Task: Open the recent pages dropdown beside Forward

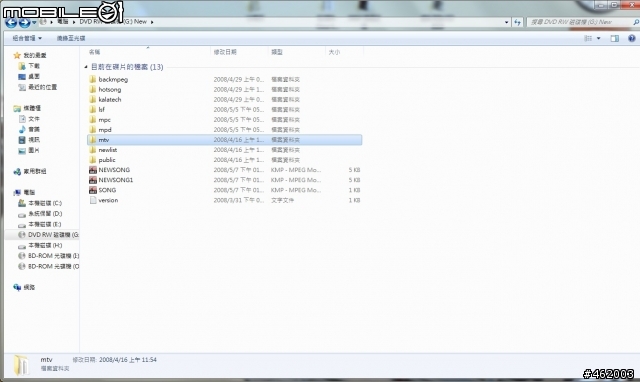Action: [34, 22]
